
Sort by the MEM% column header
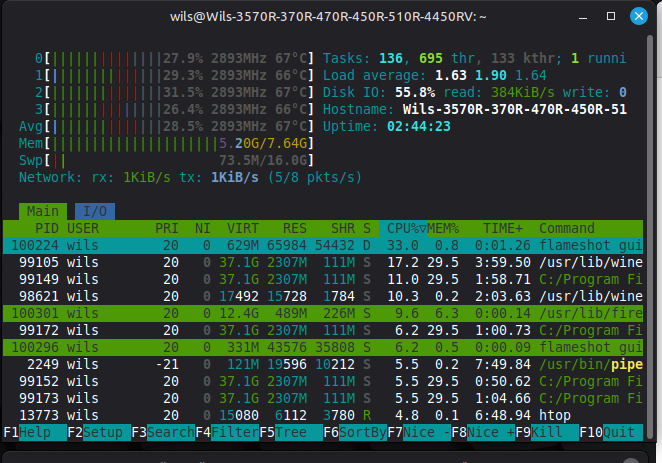[446, 228]
